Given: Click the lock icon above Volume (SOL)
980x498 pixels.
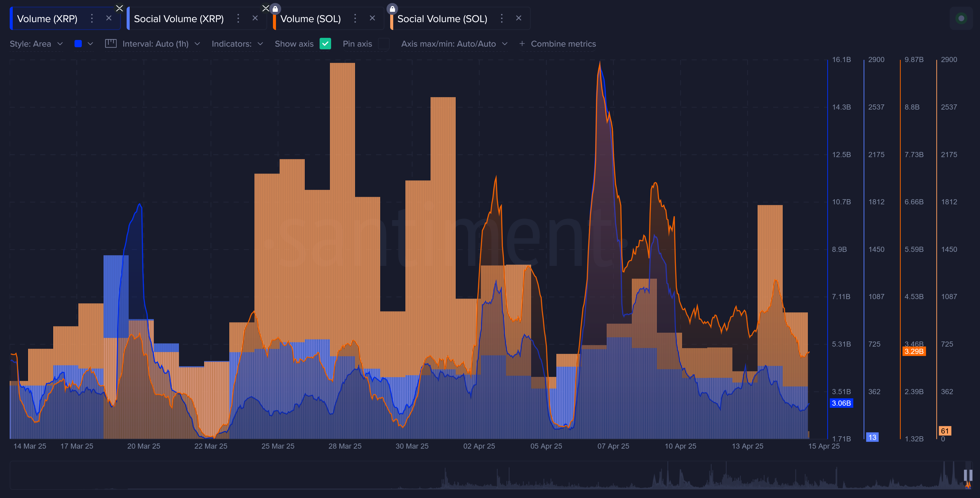Looking at the screenshot, I should click(x=275, y=8).
